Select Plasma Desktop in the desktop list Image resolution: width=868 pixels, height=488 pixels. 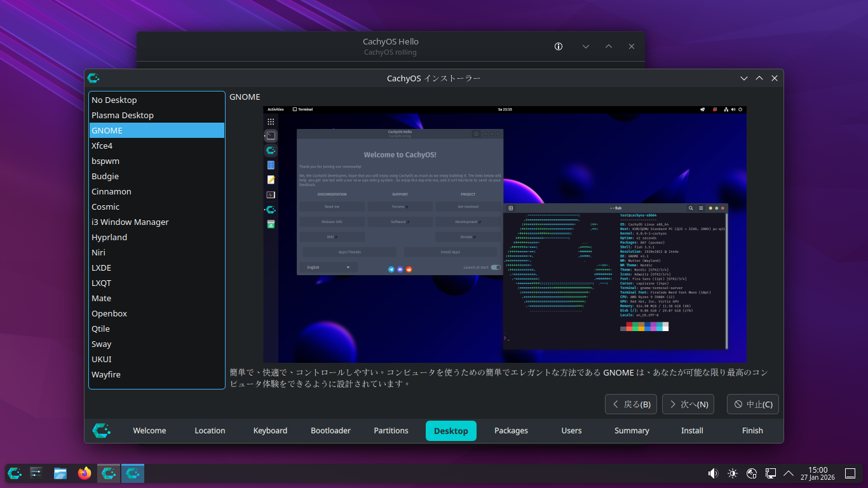click(x=123, y=115)
